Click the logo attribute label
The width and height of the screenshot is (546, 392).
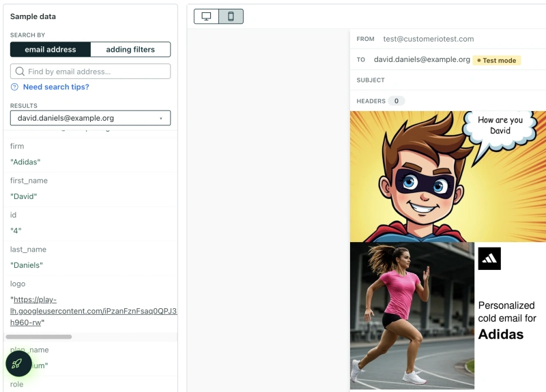[18, 284]
